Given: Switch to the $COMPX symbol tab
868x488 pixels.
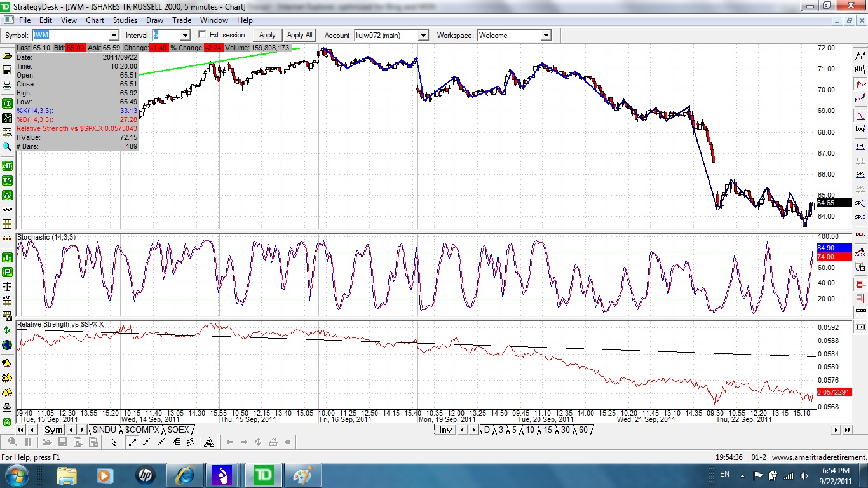Looking at the screenshot, I should tap(142, 430).
